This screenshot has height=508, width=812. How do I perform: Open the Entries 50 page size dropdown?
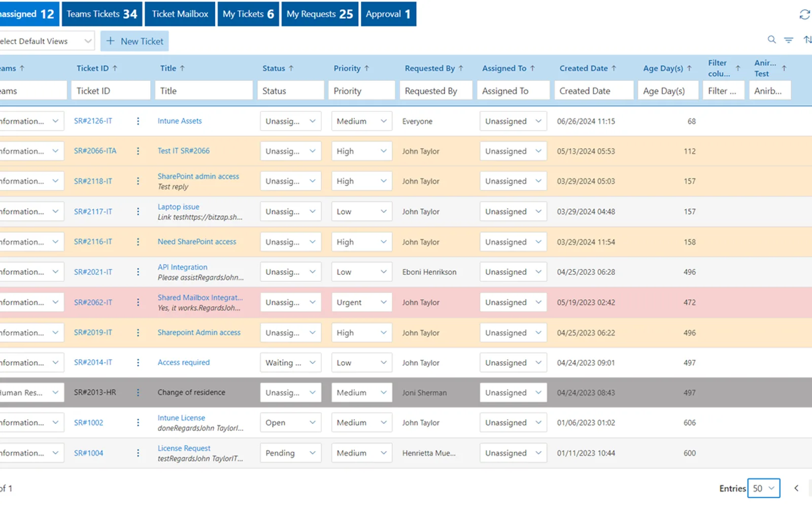[x=764, y=488]
